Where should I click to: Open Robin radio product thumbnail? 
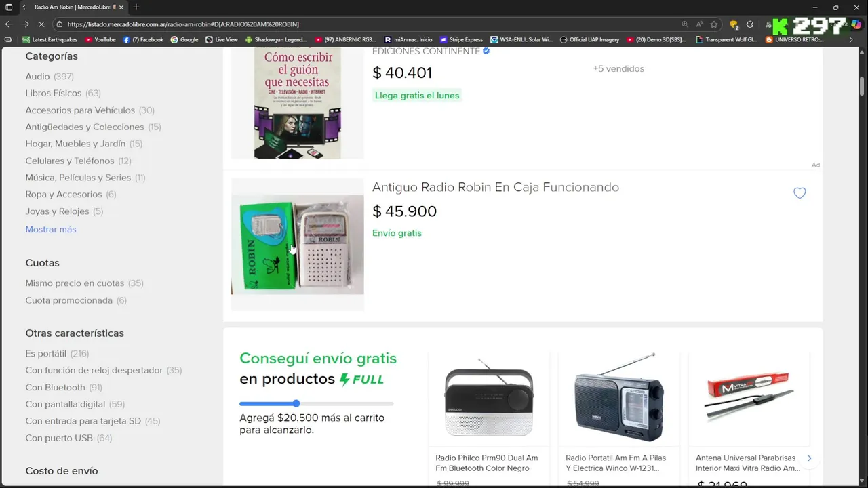[x=298, y=245]
